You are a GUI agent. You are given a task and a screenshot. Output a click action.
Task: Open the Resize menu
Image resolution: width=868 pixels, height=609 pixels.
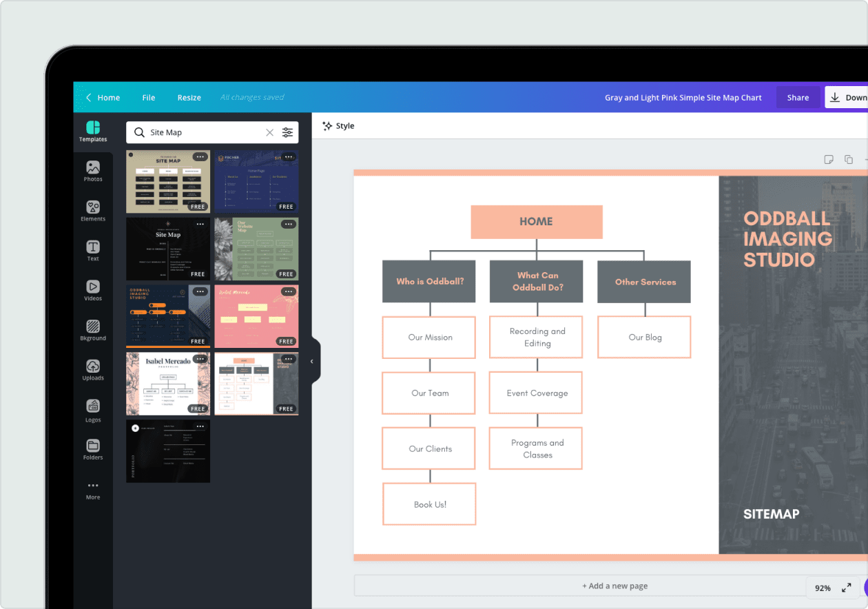coord(189,97)
